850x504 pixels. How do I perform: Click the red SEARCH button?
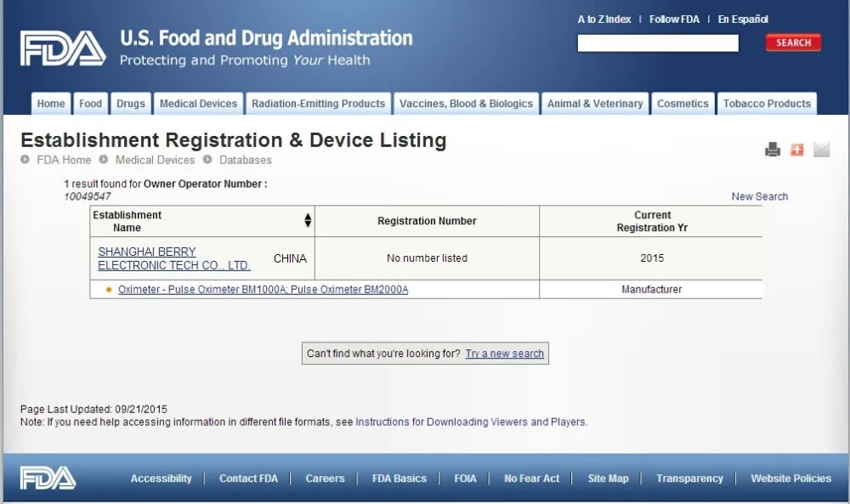pyautogui.click(x=793, y=42)
